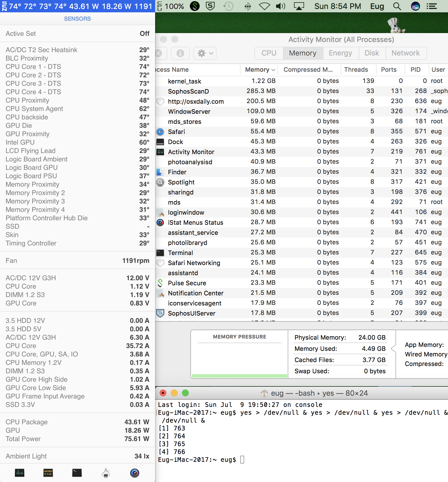Select the SophosScanD process row
The width and height of the screenshot is (448, 482).
tap(302, 91)
